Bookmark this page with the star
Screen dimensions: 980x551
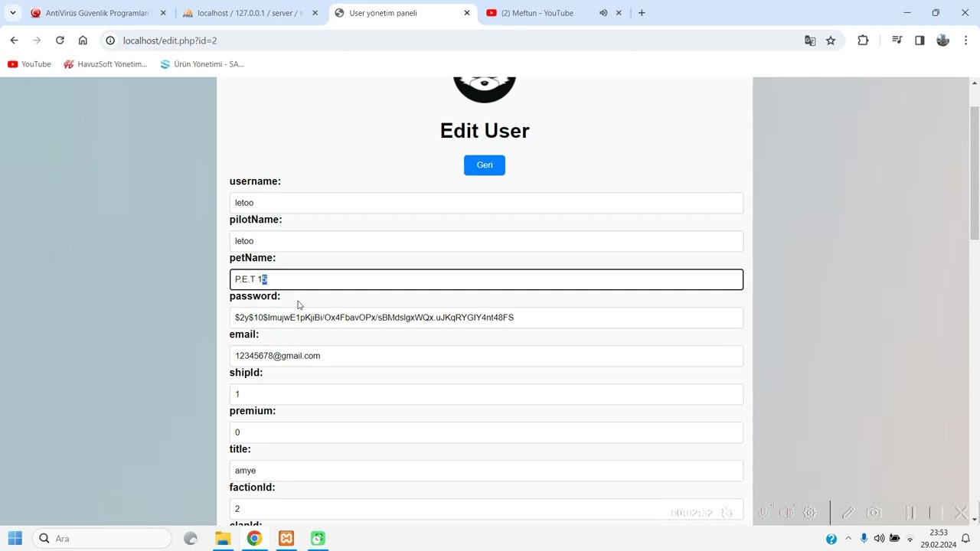(x=831, y=41)
